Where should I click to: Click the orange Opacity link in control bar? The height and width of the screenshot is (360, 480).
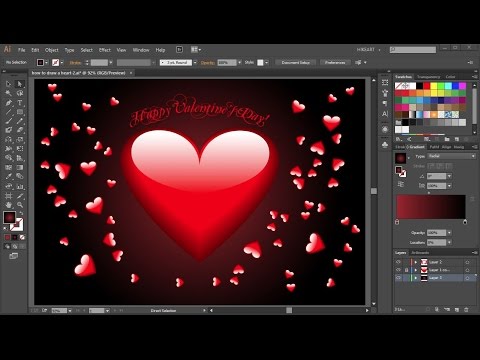(x=208, y=63)
